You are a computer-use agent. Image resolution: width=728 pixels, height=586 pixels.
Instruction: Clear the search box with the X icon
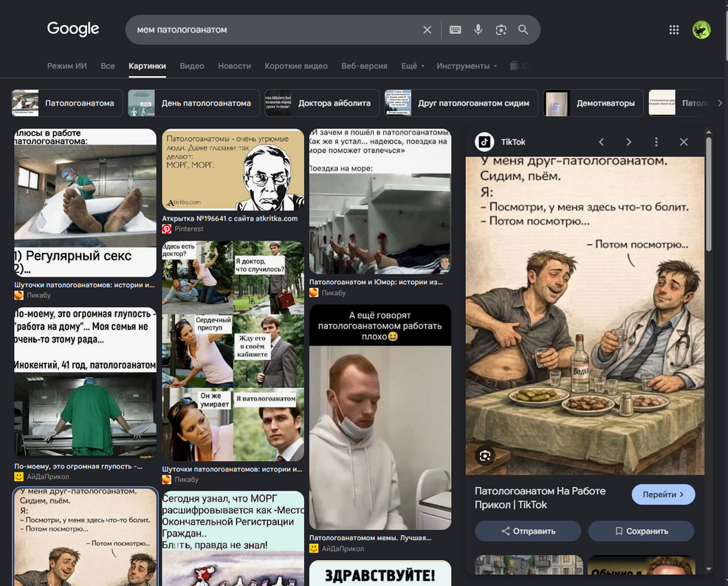click(427, 30)
